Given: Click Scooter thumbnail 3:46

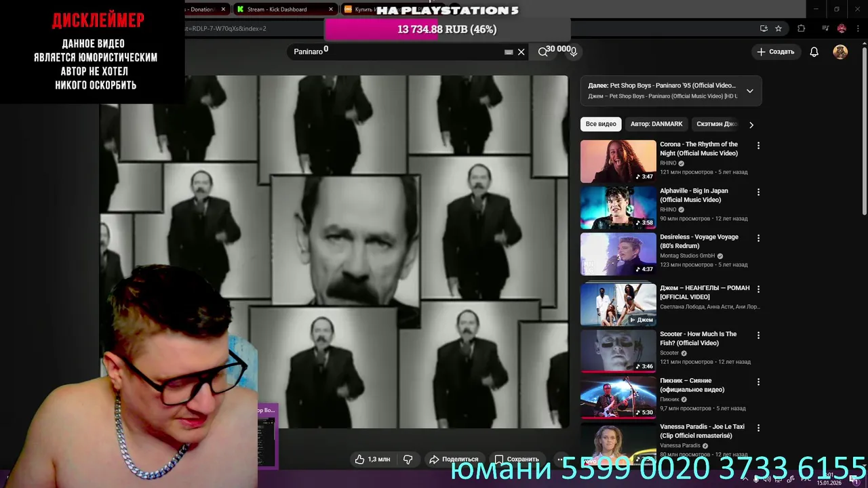Looking at the screenshot, I should (x=618, y=351).
